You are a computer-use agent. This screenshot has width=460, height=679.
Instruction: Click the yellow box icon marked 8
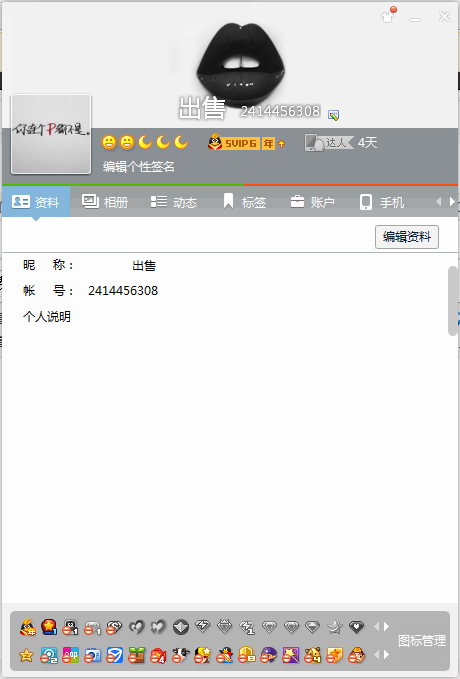246,656
